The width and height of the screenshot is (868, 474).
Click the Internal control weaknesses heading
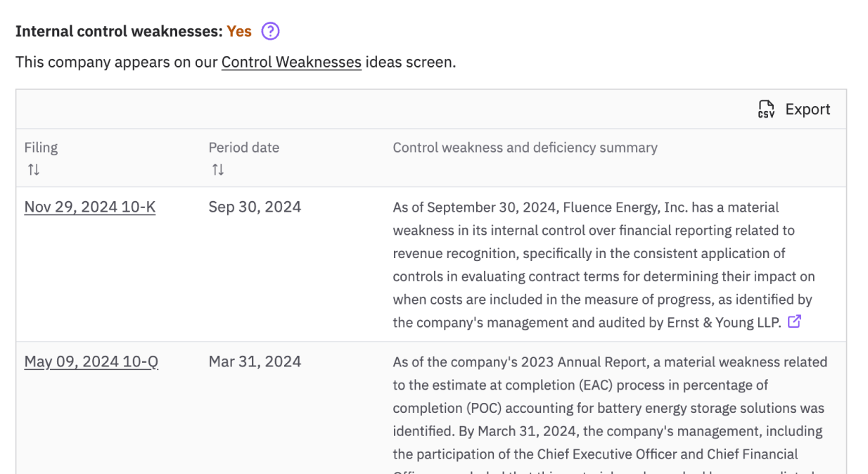click(x=119, y=32)
